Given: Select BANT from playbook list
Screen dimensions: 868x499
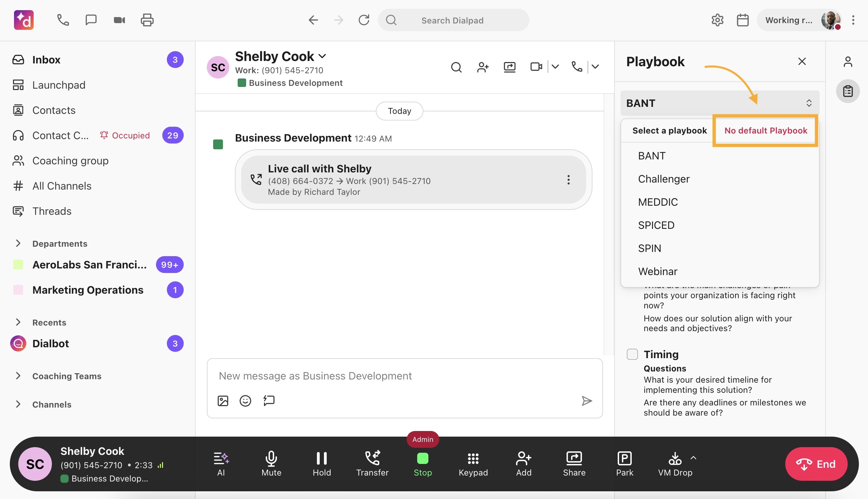Looking at the screenshot, I should [719, 156].
